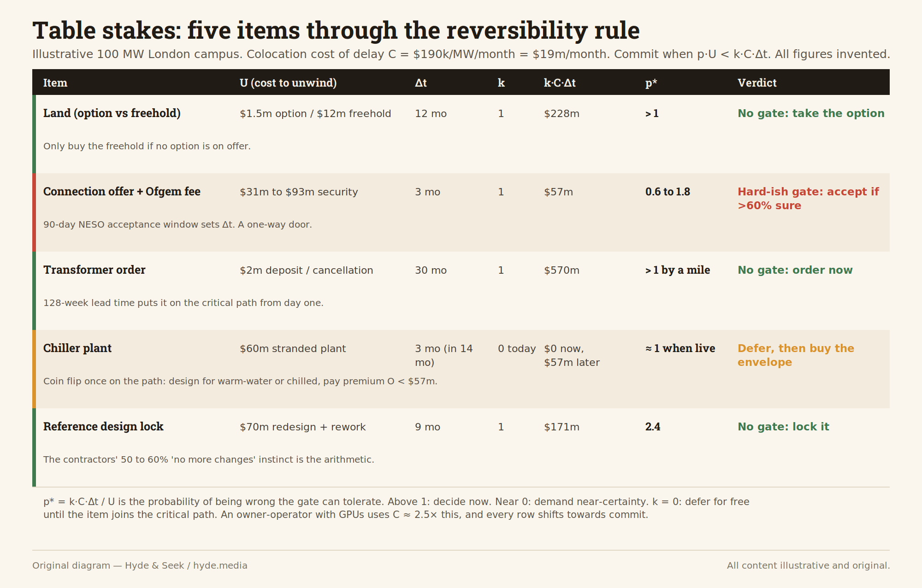This screenshot has height=588, width=922.
Task: Click the orange color bar beside Chiller plant
Action: tap(34, 369)
